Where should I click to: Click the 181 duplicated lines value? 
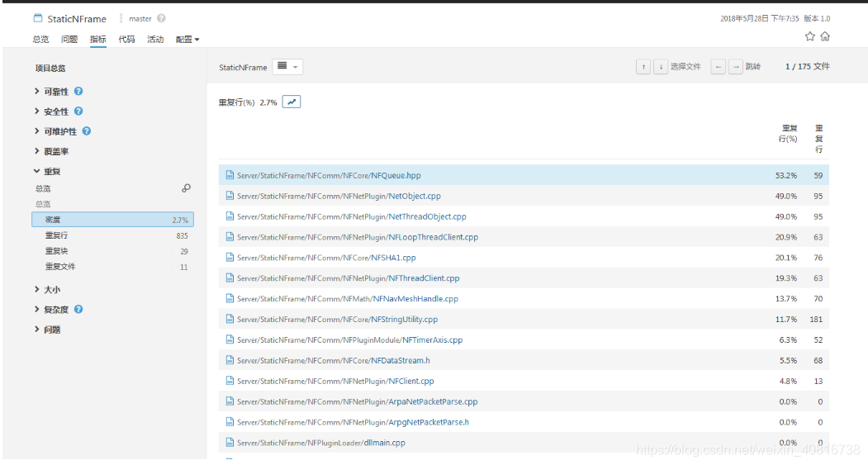(x=816, y=320)
